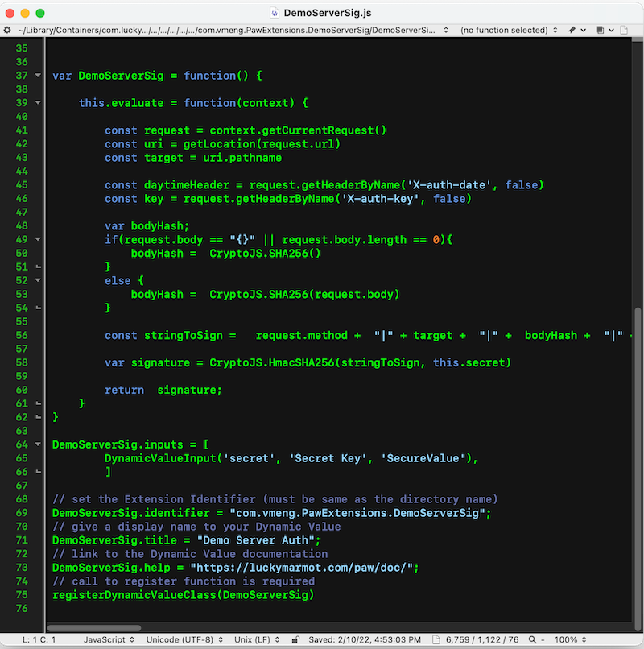The height and width of the screenshot is (649, 644).
Task: Click the green zoom window button
Action: click(x=40, y=13)
